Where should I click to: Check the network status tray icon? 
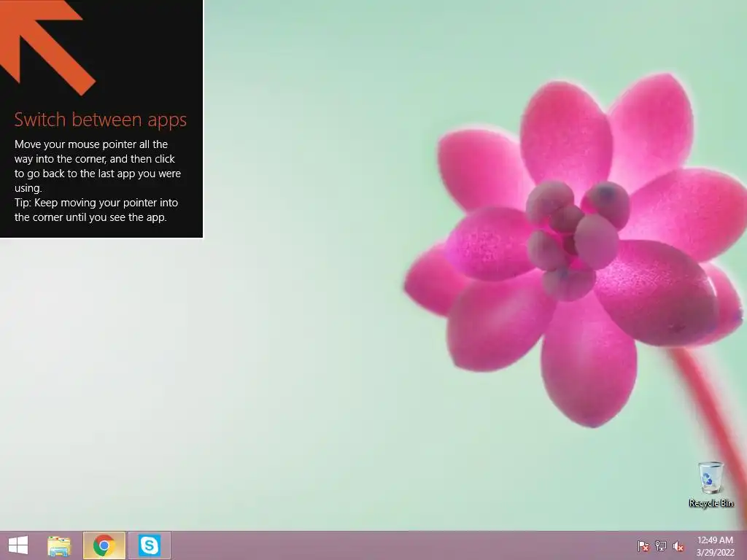661,546
